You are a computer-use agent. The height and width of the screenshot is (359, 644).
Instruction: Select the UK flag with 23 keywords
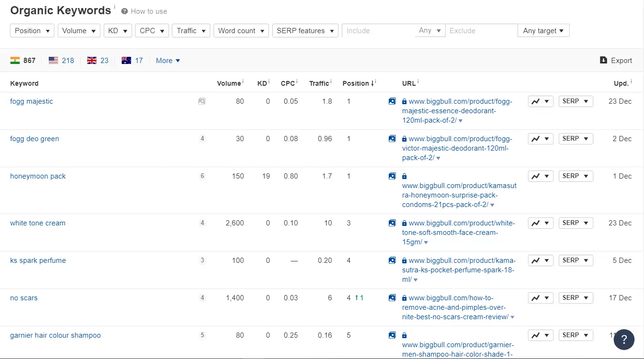pyautogui.click(x=98, y=61)
